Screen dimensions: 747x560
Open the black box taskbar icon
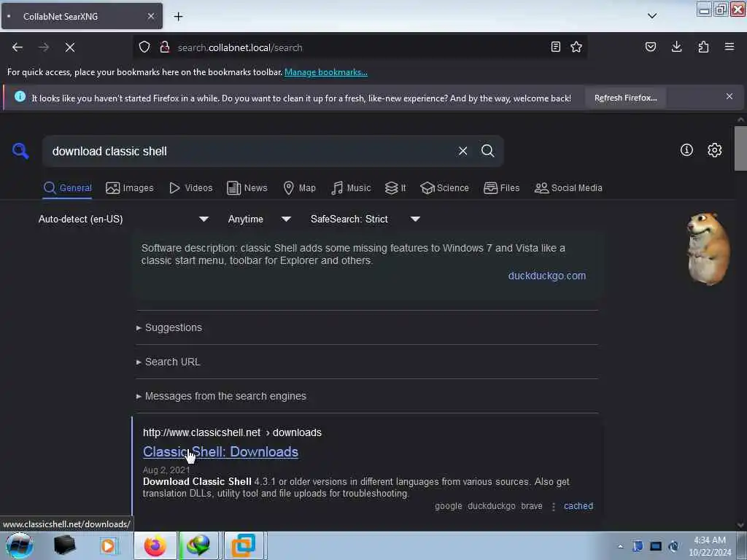(65, 545)
